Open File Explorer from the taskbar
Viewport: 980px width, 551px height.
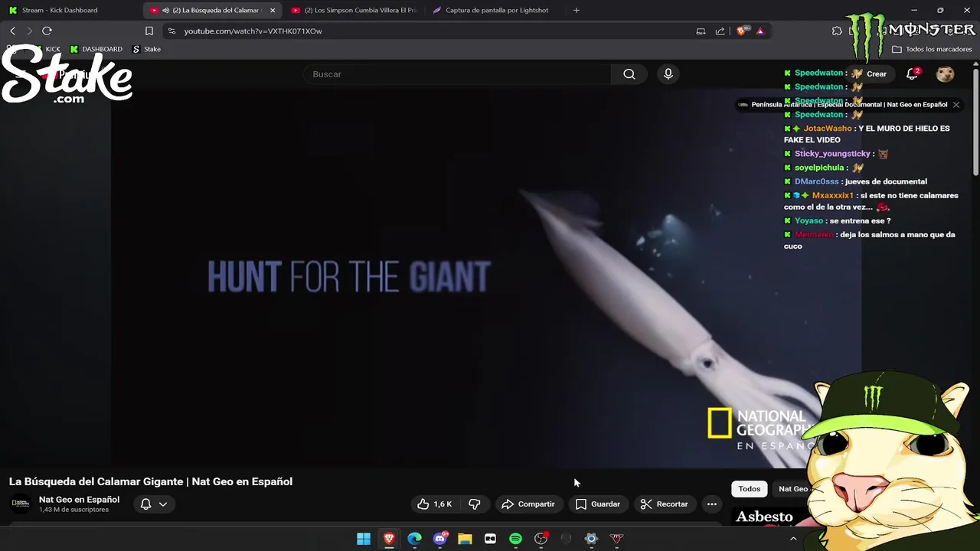click(x=465, y=539)
